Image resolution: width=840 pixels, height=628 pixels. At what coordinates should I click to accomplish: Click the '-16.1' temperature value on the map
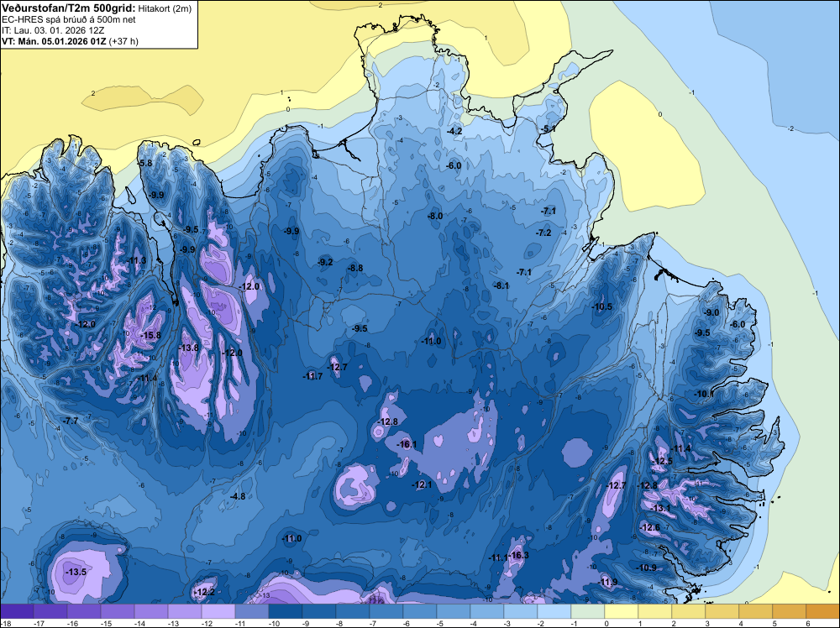pos(407,444)
